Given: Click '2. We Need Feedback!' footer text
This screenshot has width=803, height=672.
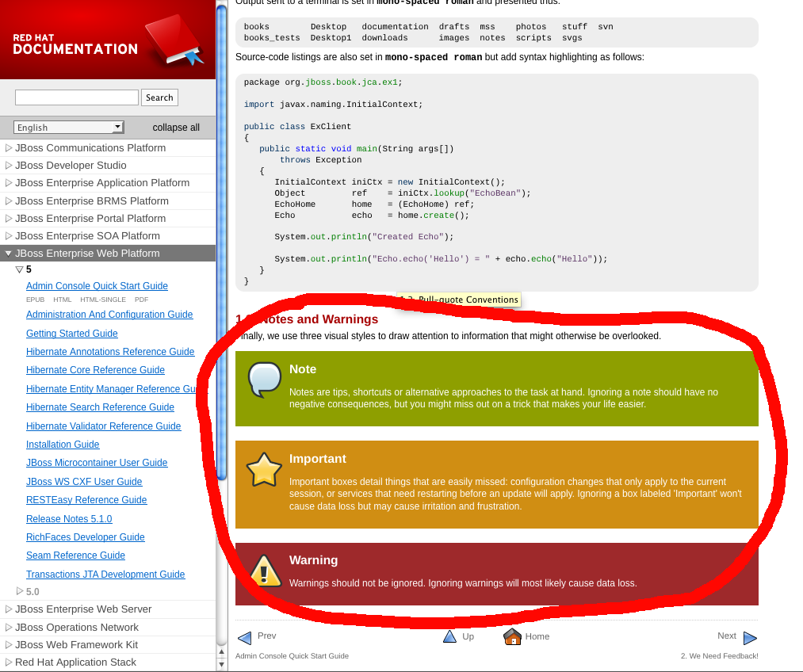Looking at the screenshot, I should click(x=720, y=655).
